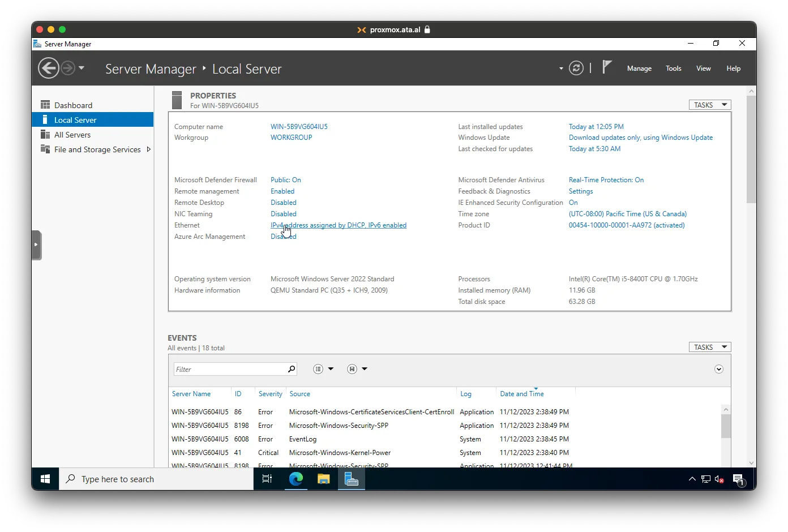Viewport: 788px width, 532px height.
Task: Open the Help menu
Action: click(x=733, y=68)
